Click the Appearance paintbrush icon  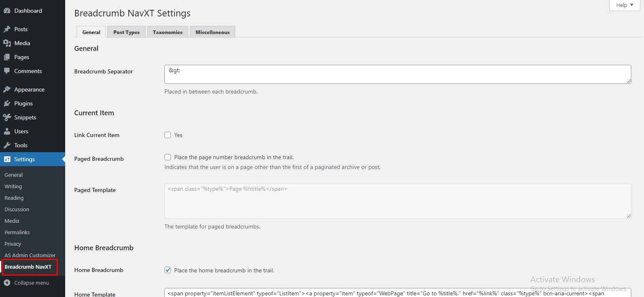click(x=7, y=89)
